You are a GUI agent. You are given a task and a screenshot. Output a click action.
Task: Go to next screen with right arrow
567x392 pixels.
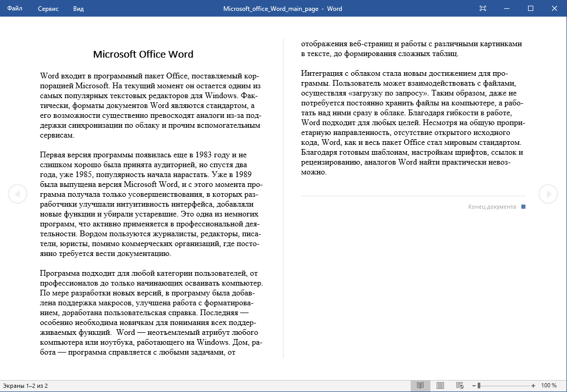(x=548, y=194)
